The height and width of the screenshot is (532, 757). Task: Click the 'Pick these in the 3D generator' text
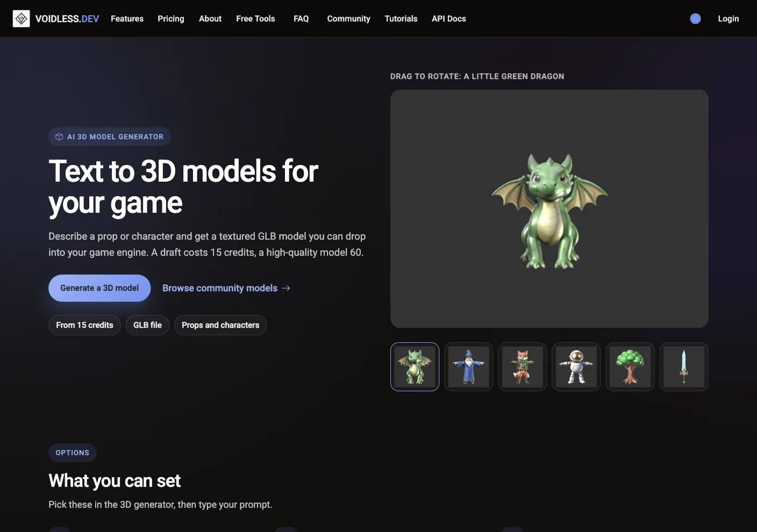[x=161, y=504]
